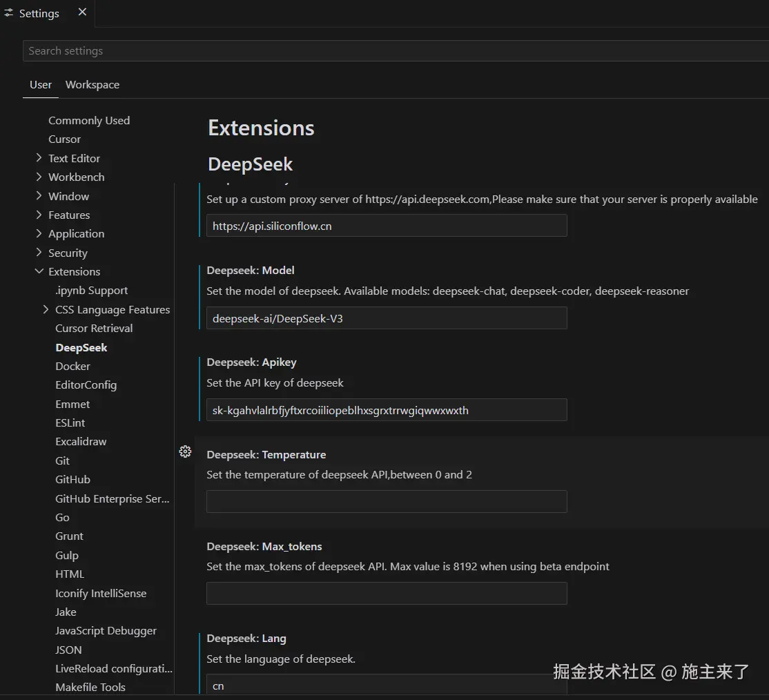Click the gear icon beside Deepseek Temperature
This screenshot has width=769, height=700.
[185, 451]
